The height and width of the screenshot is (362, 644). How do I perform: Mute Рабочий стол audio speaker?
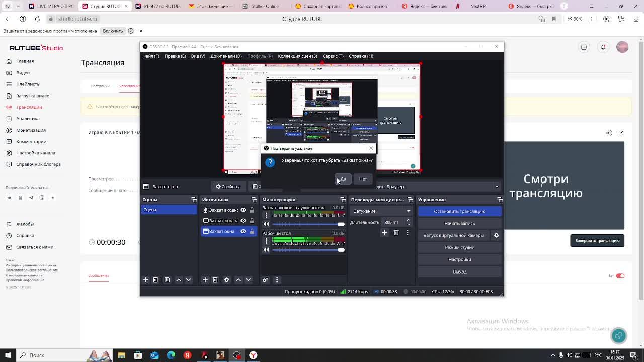point(267,250)
